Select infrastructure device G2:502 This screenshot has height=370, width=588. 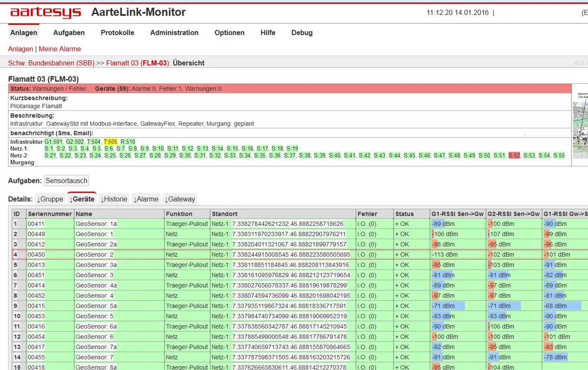[75, 142]
